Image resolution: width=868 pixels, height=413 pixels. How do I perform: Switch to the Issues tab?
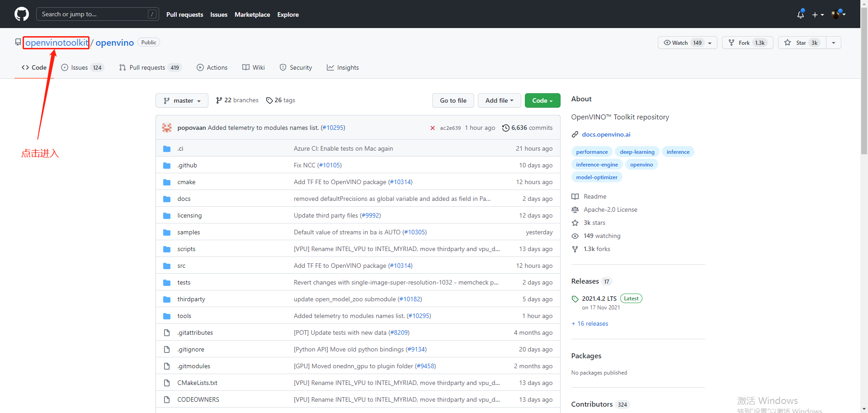click(82, 67)
